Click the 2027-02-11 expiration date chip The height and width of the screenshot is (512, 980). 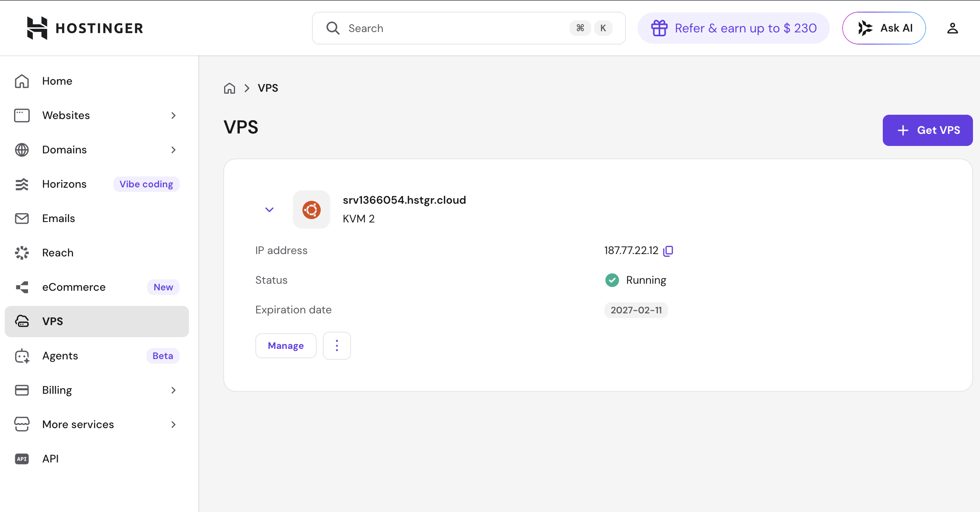click(636, 310)
